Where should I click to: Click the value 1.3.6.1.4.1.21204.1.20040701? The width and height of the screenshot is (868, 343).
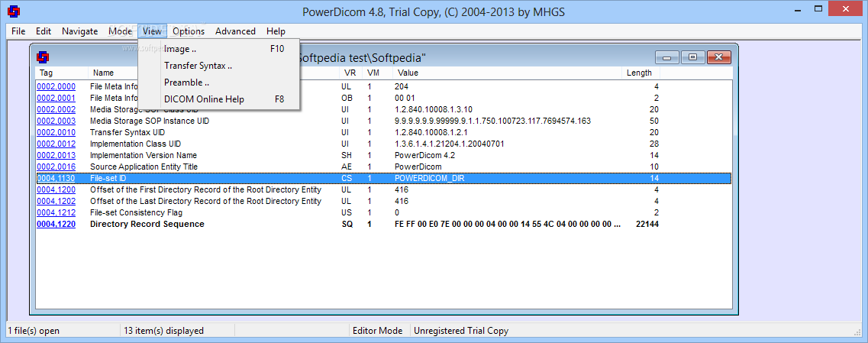point(449,144)
